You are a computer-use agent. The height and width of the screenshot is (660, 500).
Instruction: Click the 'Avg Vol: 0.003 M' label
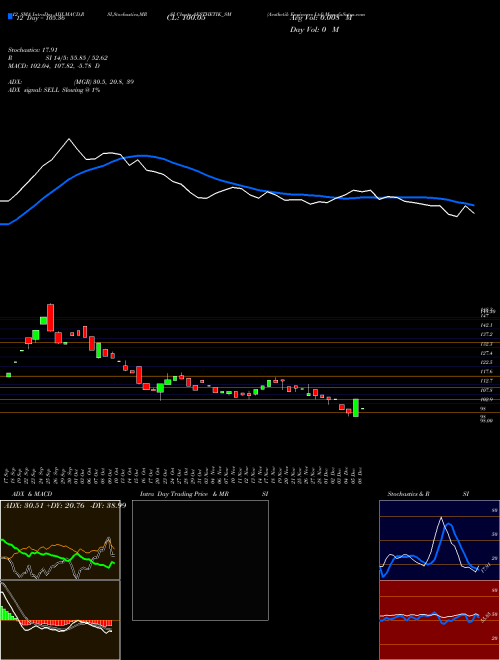[x=320, y=19]
